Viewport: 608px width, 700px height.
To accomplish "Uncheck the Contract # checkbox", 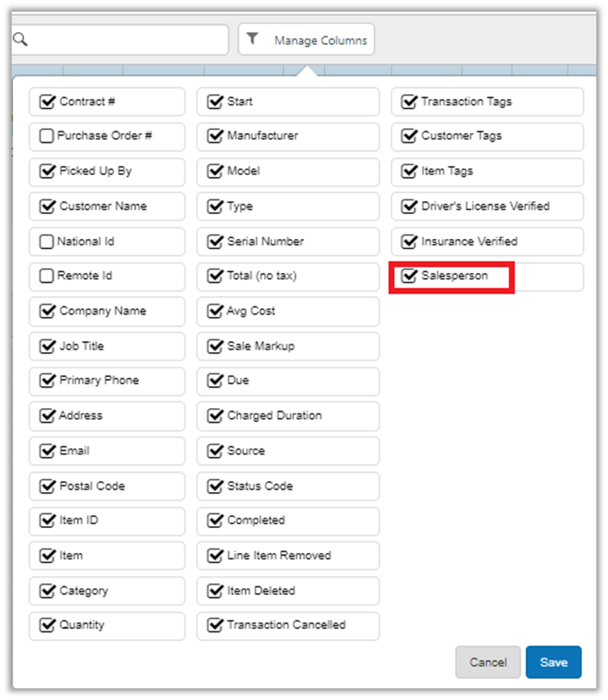I will (47, 101).
